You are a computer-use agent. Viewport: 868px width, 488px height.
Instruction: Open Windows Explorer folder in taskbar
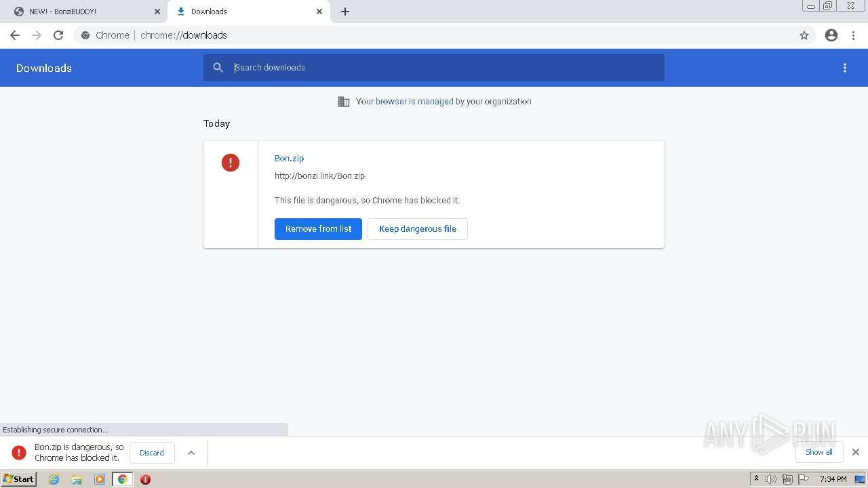(x=77, y=479)
